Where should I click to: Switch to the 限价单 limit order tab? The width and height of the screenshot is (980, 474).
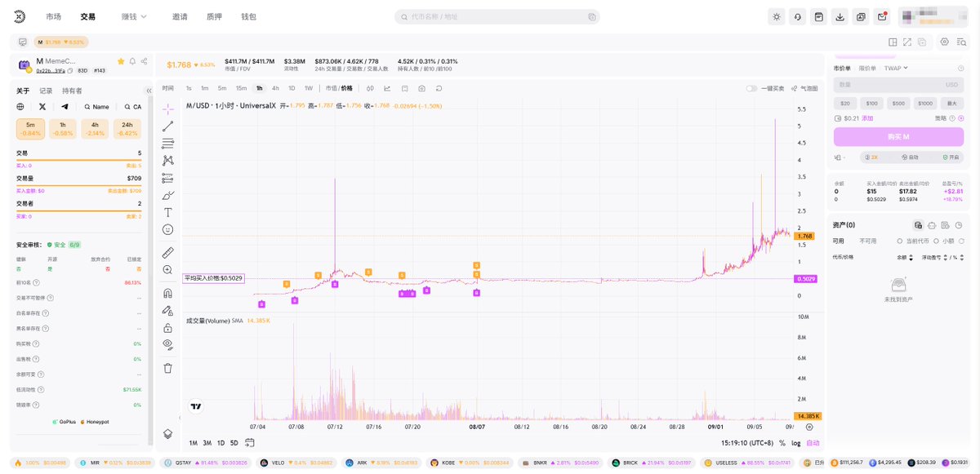(x=866, y=68)
